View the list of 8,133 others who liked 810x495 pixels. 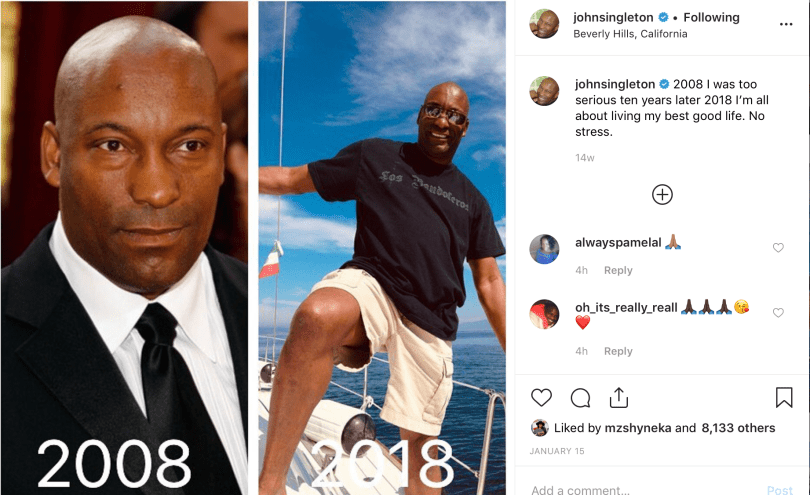(738, 428)
